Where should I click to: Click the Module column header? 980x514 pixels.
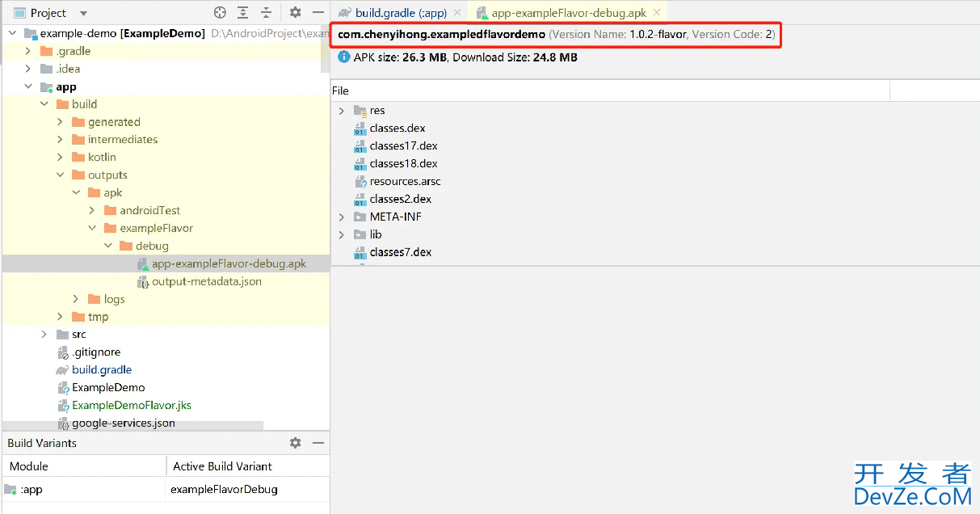click(x=84, y=466)
